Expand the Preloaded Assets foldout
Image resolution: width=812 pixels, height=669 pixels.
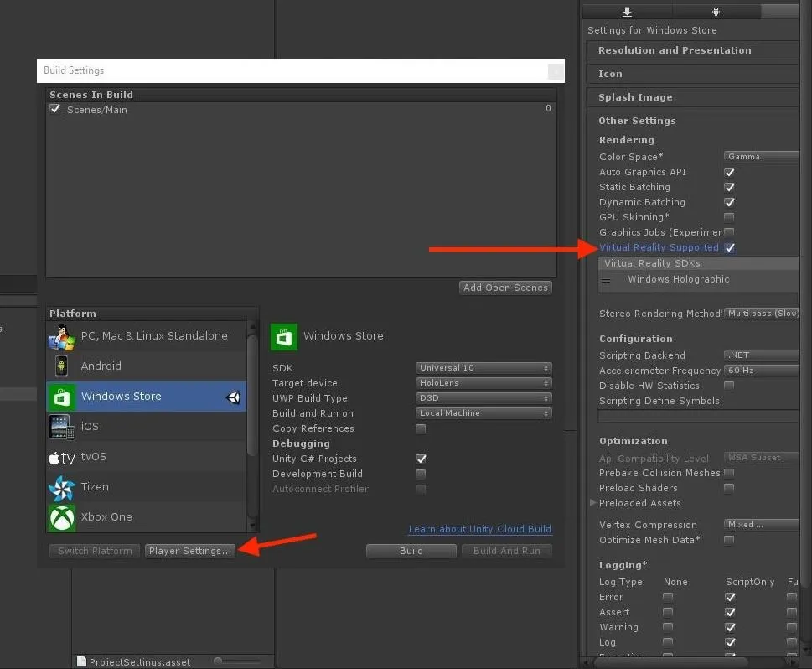point(592,503)
